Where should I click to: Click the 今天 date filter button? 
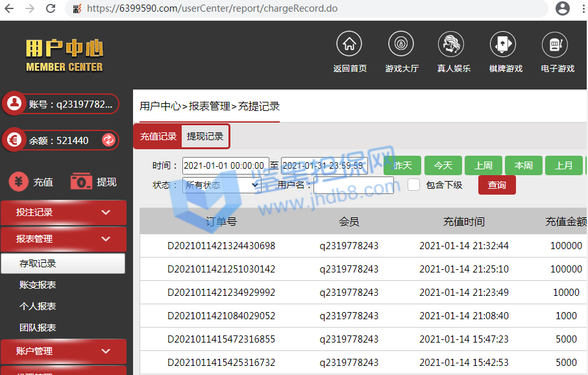coord(443,165)
